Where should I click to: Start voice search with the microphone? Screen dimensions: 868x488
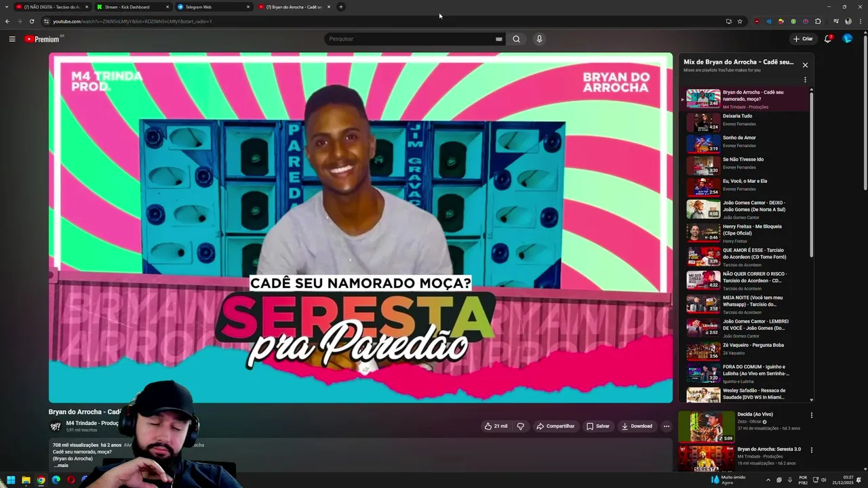tap(539, 39)
